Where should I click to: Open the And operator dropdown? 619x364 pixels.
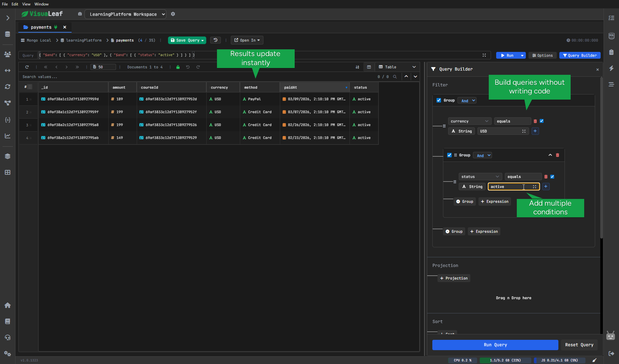467,100
